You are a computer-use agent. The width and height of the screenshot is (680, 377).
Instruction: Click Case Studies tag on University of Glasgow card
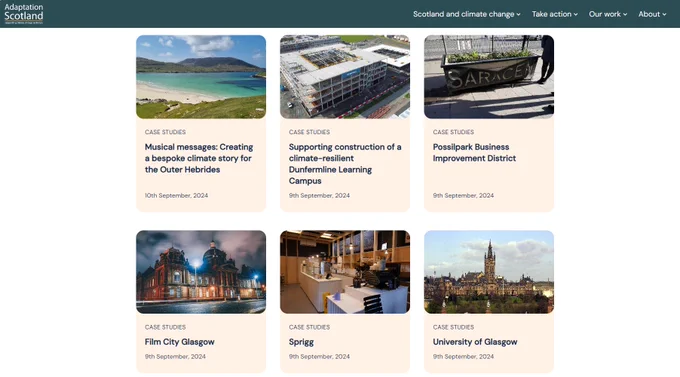[x=453, y=327]
